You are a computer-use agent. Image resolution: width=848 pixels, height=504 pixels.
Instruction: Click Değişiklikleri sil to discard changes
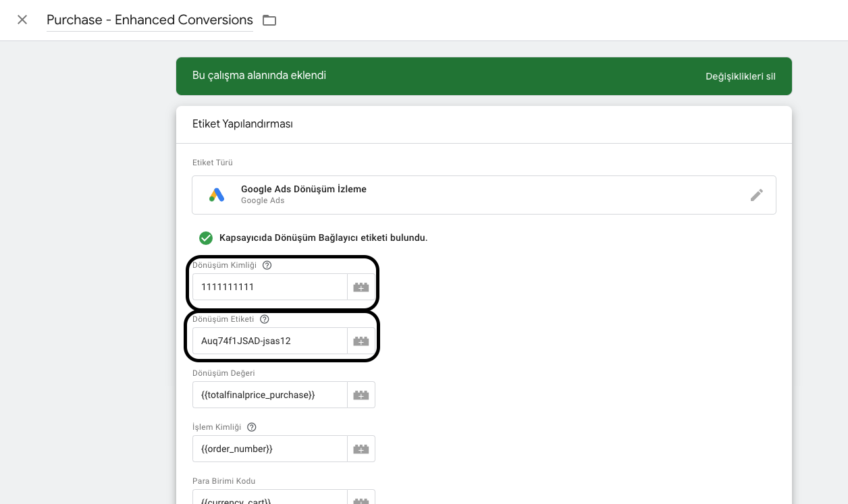741,76
